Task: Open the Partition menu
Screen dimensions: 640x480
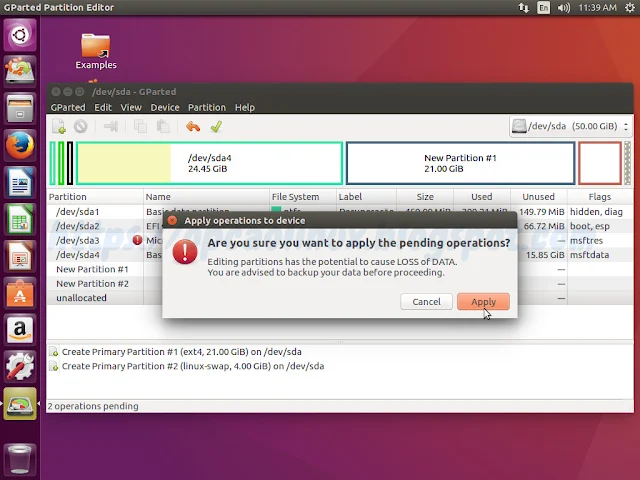Action: (x=207, y=107)
